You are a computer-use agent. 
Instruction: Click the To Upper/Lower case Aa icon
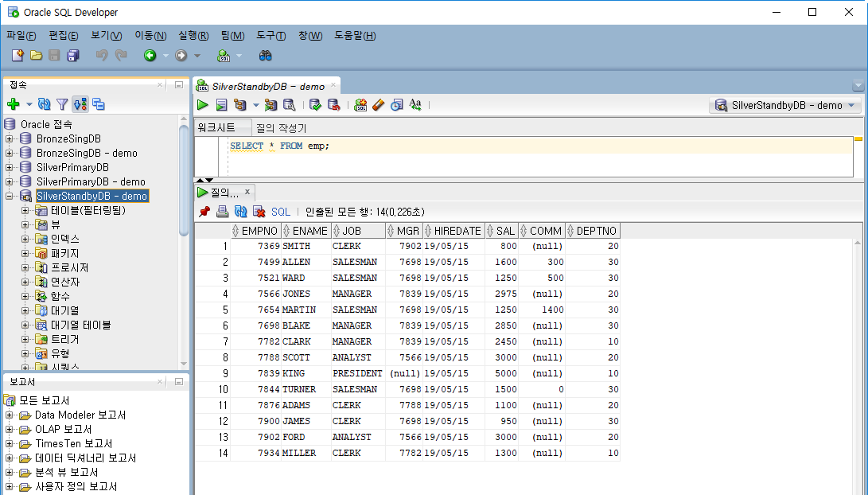[415, 104]
